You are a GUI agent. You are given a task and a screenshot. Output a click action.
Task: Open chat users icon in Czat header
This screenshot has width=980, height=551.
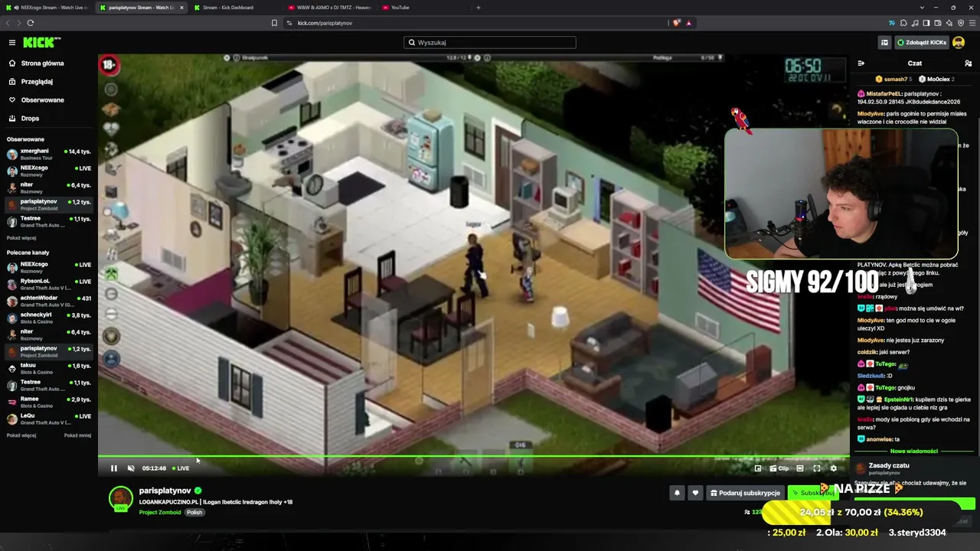pos(968,64)
